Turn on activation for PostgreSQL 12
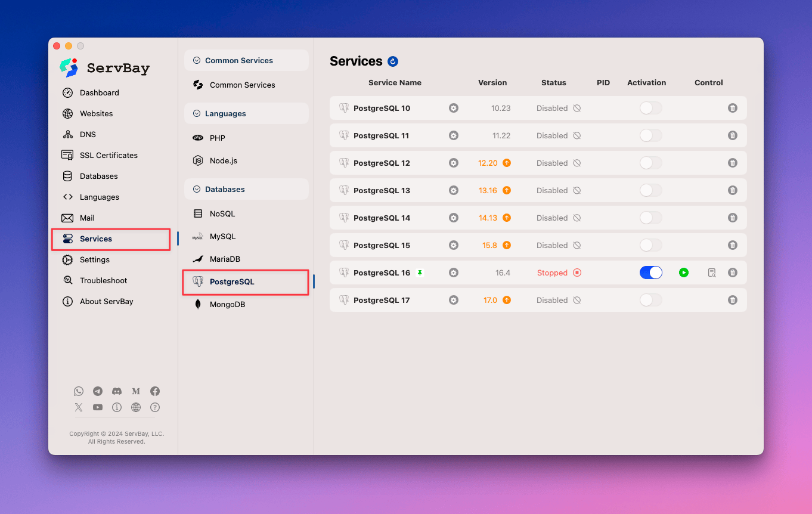This screenshot has width=812, height=514. (650, 163)
